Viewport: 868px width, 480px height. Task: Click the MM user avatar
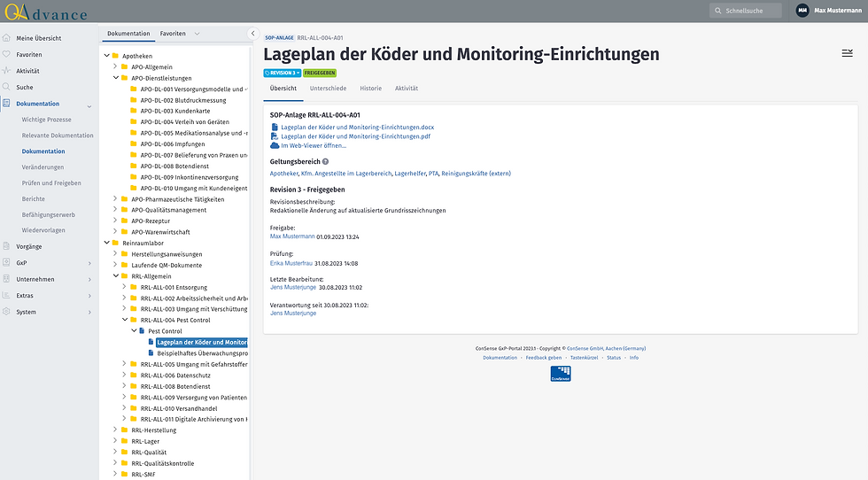[x=802, y=11]
